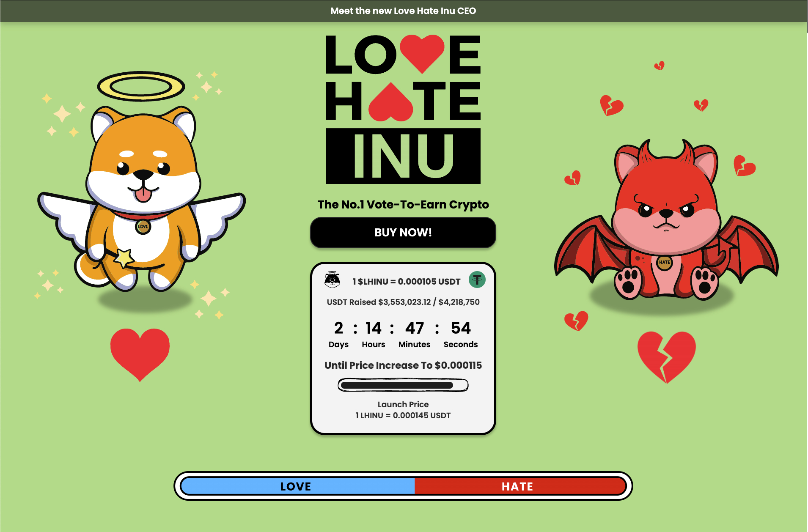Click the '14' Hours countdown value
808x532 pixels.
click(374, 328)
